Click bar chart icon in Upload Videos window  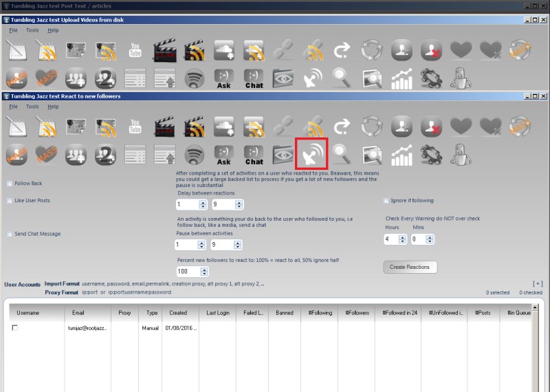(401, 78)
